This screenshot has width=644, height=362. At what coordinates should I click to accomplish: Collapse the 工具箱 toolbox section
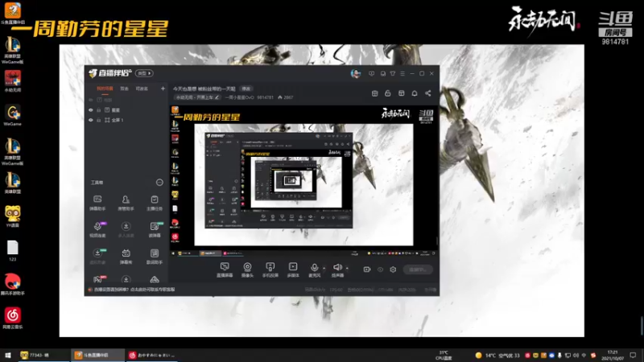(159, 183)
